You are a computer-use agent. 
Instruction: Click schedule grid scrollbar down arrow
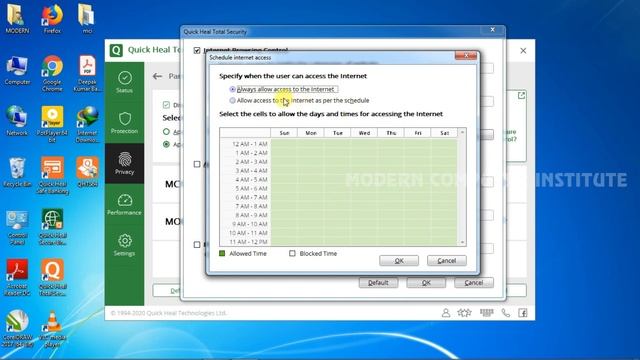462,242
